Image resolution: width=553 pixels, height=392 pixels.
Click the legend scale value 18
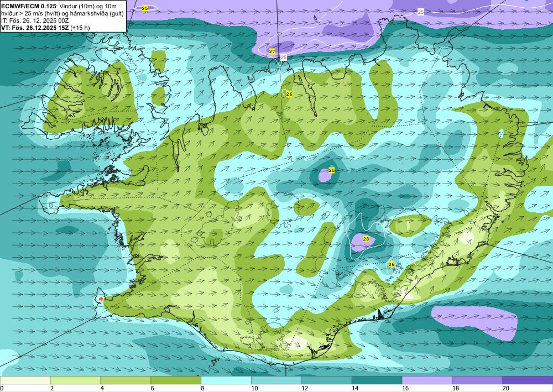[455, 388]
